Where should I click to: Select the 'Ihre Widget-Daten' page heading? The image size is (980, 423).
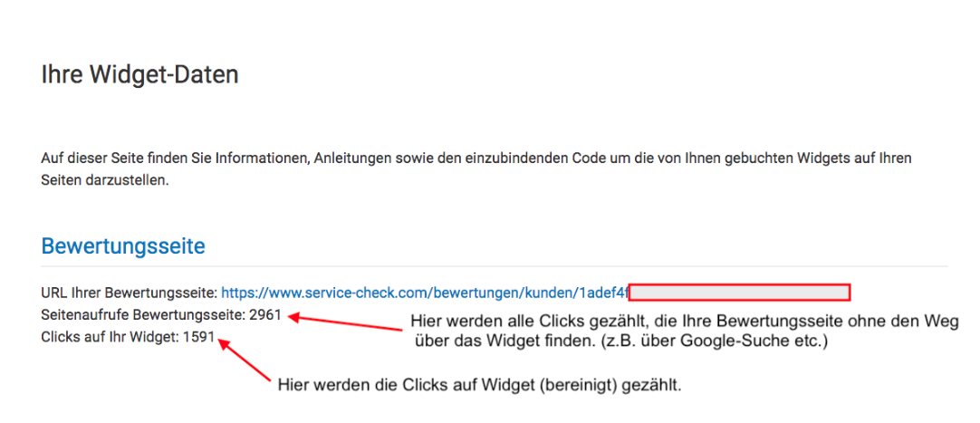(x=140, y=75)
